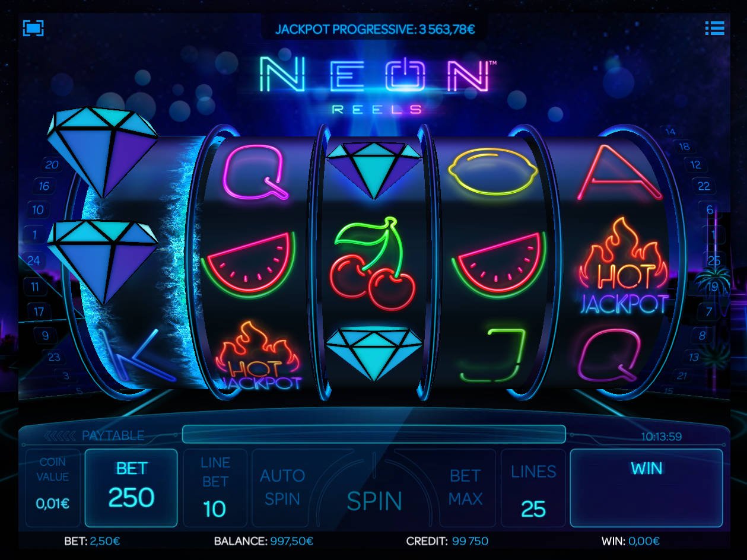This screenshot has width=747, height=560.
Task: Click the horizontal message bar above Spin
Action: pyautogui.click(x=374, y=434)
